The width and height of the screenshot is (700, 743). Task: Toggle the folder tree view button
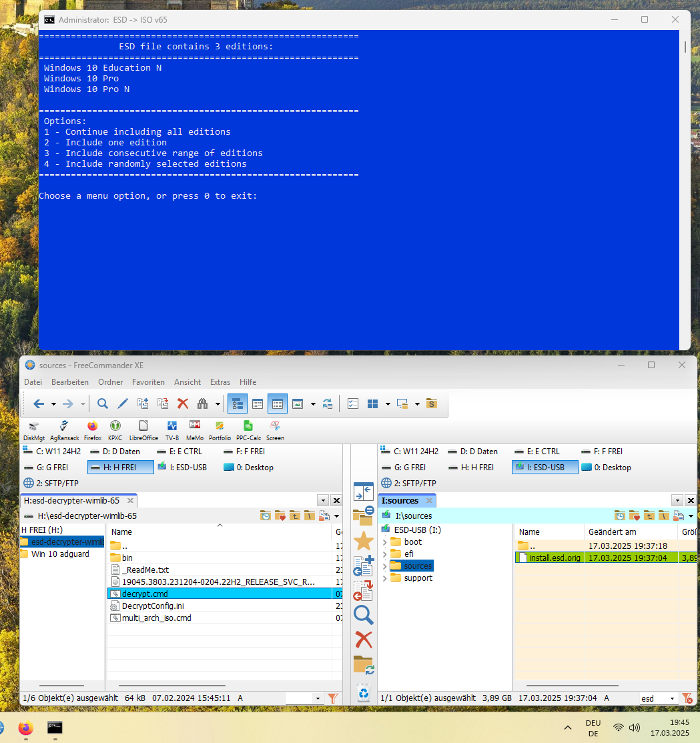[238, 404]
